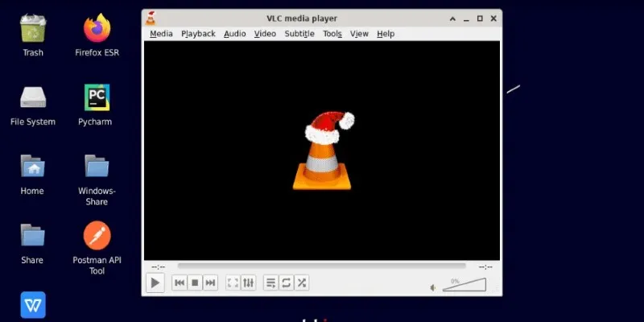
Task: Open the Help menu
Action: (x=386, y=34)
